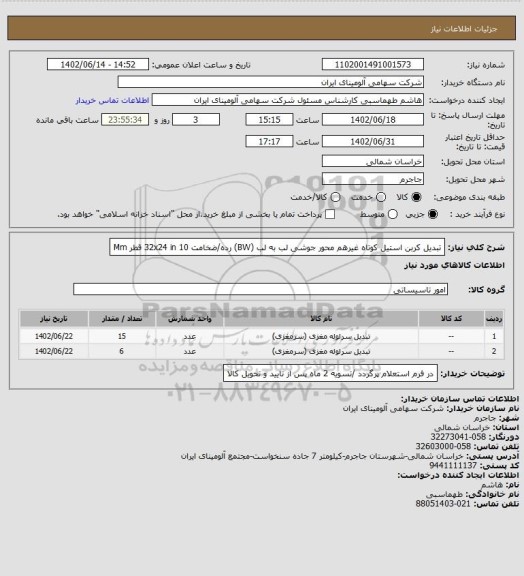Click the delivery province field خراسان شمالی
The width and height of the screenshot is (524, 576).
tap(373, 161)
